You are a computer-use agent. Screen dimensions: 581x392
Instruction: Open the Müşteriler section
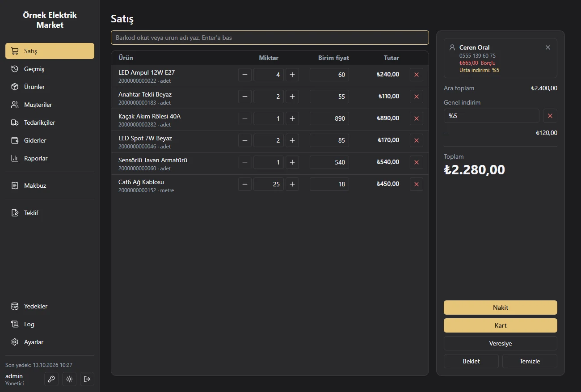coord(50,105)
